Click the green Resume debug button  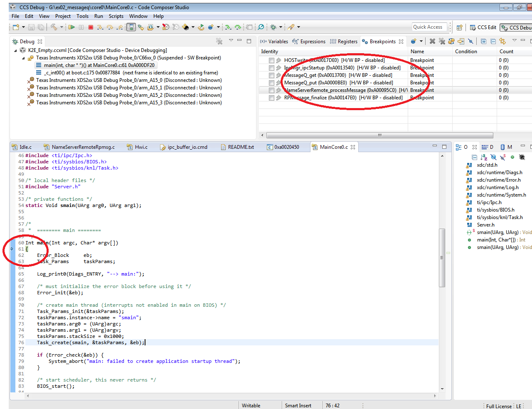pos(72,27)
